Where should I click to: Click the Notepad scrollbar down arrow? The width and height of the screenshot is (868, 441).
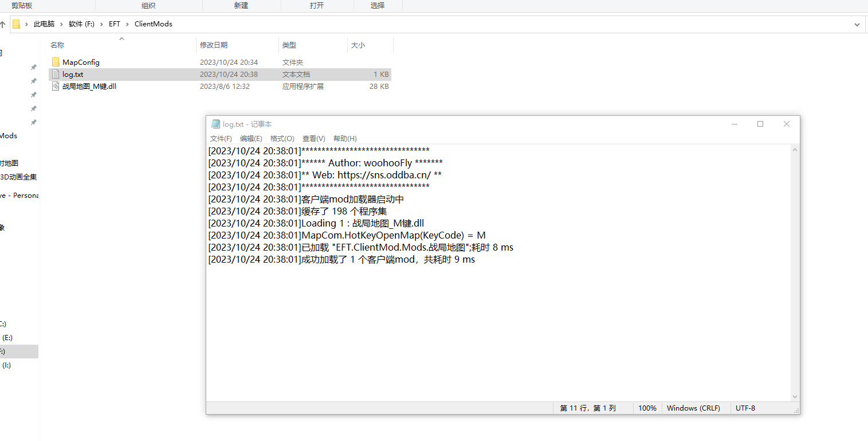pyautogui.click(x=795, y=396)
